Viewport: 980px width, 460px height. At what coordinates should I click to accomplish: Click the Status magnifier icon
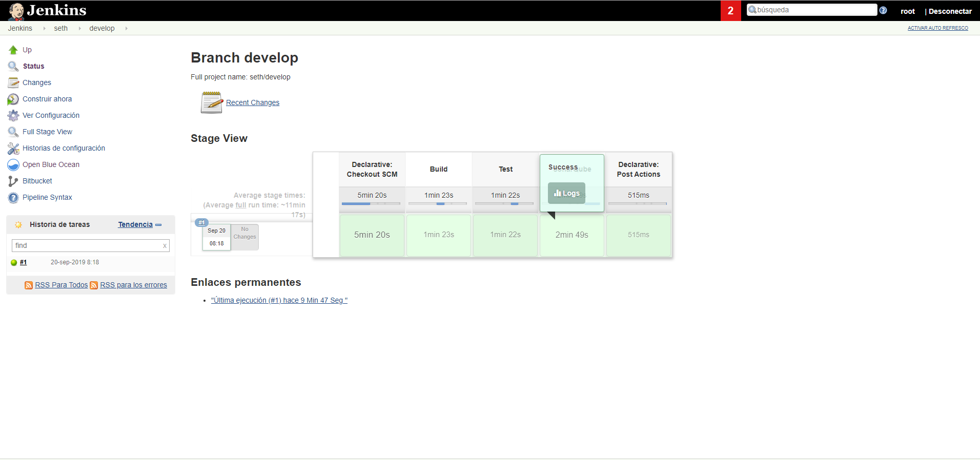coord(13,66)
